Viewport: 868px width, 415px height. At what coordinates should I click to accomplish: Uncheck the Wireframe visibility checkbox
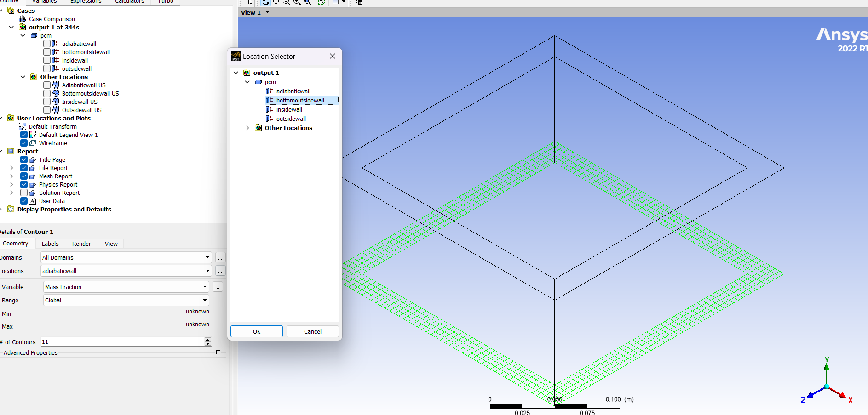pyautogui.click(x=24, y=143)
